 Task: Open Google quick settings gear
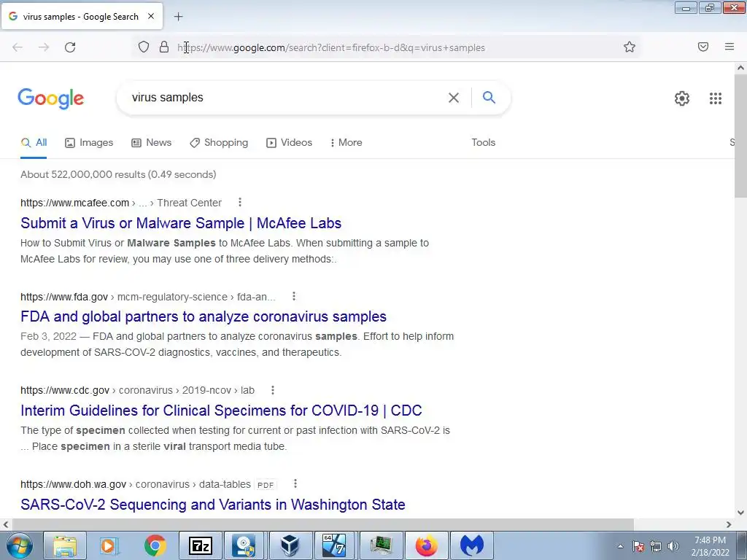point(682,98)
